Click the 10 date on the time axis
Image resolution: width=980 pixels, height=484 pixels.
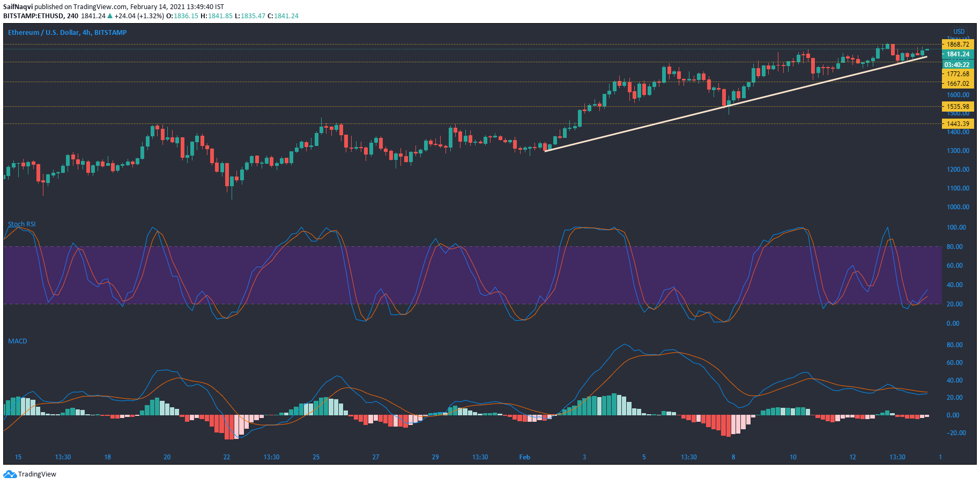coord(793,457)
